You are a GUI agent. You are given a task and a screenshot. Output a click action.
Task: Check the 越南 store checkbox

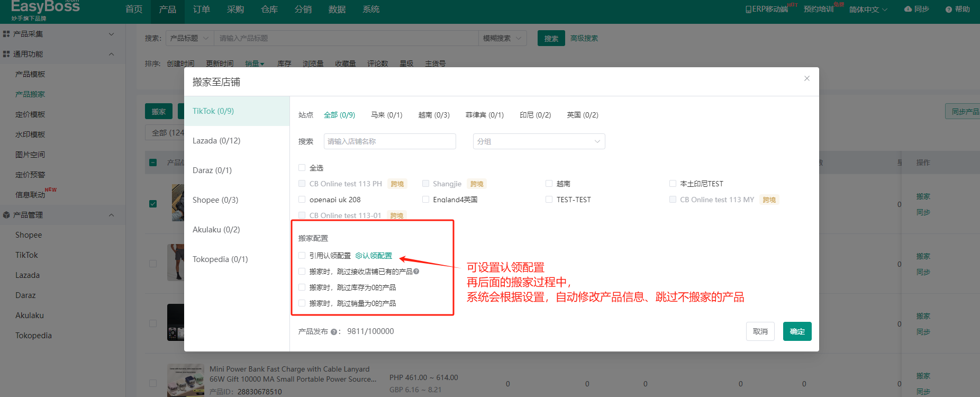[x=549, y=184]
